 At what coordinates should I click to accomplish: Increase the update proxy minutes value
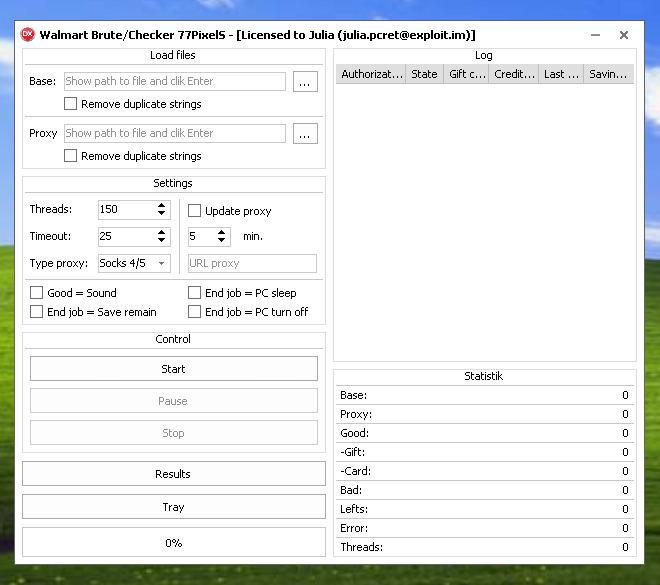tap(222, 233)
